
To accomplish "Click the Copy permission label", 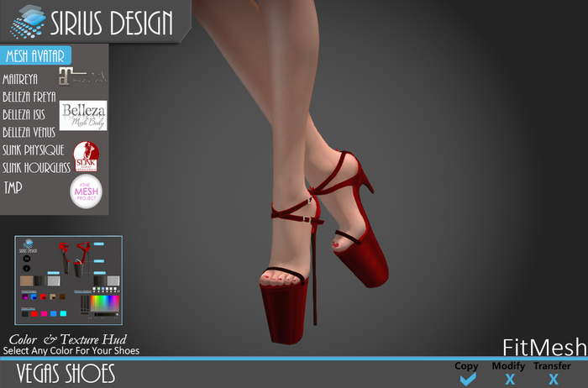I will coord(466,366).
